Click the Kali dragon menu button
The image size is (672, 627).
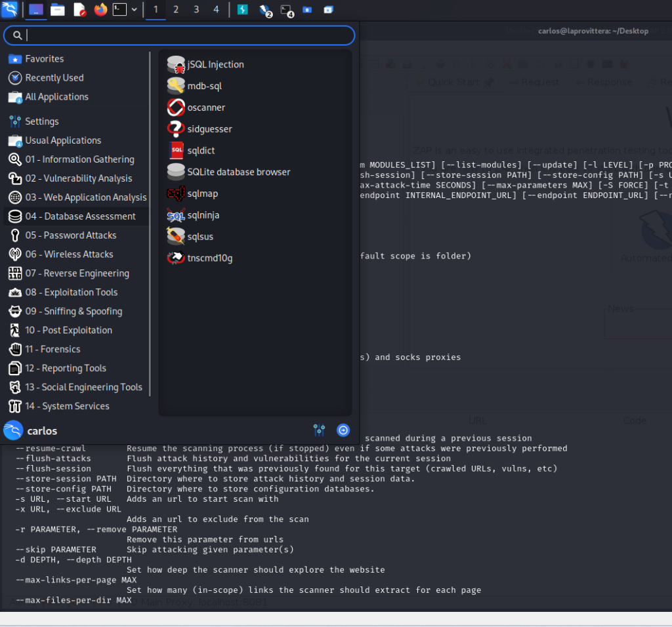pyautogui.click(x=10, y=10)
